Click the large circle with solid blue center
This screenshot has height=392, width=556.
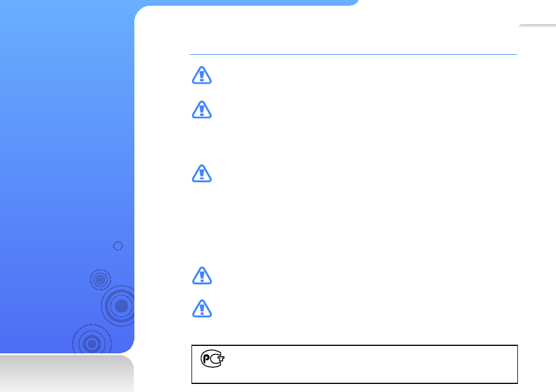(x=119, y=306)
